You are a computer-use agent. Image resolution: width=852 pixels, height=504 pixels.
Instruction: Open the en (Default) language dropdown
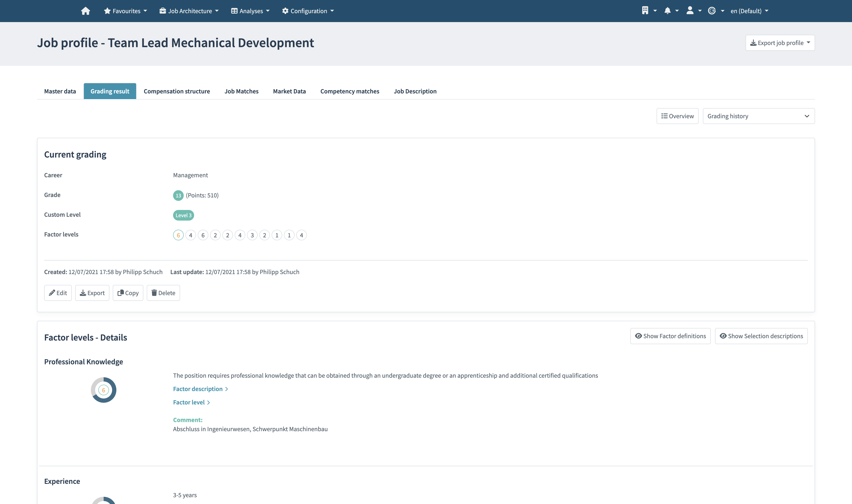click(x=749, y=11)
